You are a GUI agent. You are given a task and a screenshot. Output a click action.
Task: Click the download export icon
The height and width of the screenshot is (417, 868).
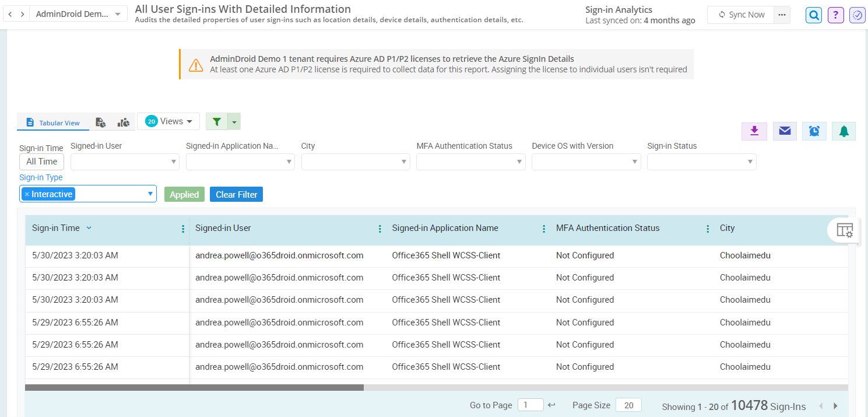tap(754, 131)
